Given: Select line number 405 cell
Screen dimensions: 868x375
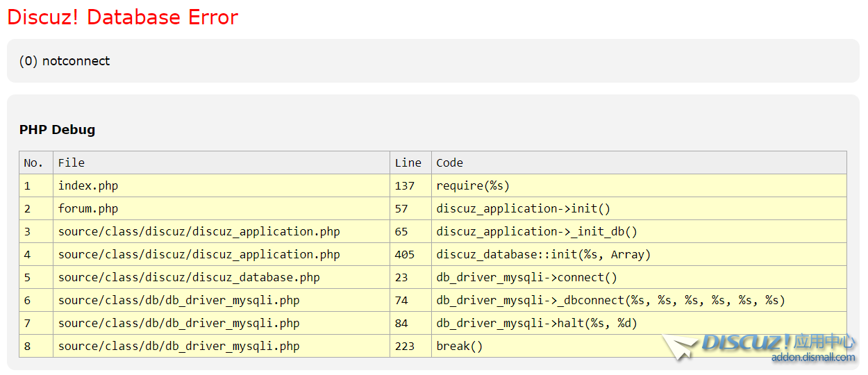Looking at the screenshot, I should tap(404, 254).
